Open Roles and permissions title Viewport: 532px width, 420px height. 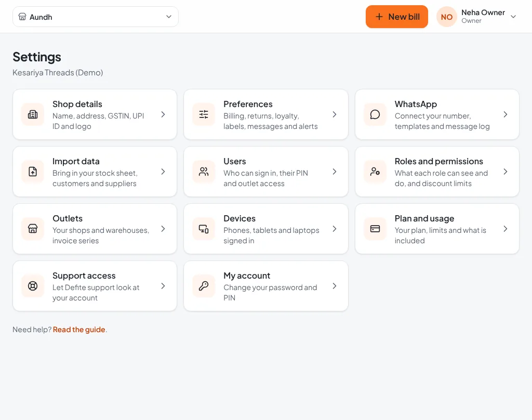[x=438, y=161]
